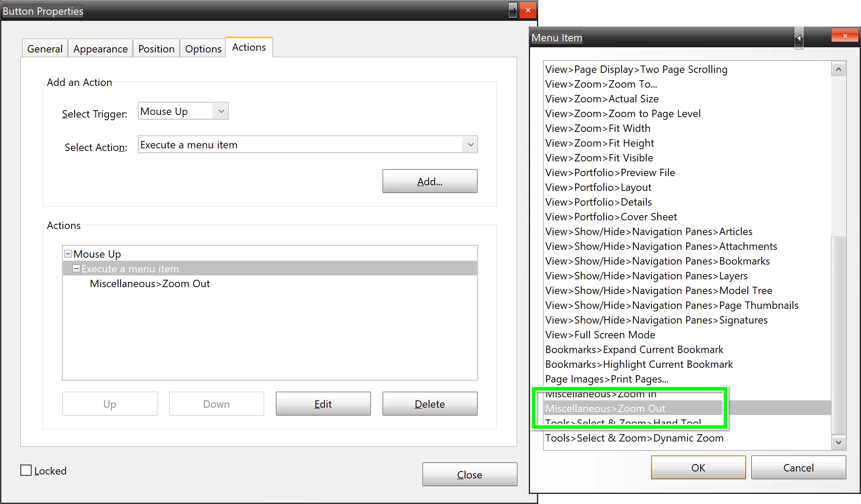The image size is (861, 504).
Task: Open the Options tab
Action: pos(203,49)
